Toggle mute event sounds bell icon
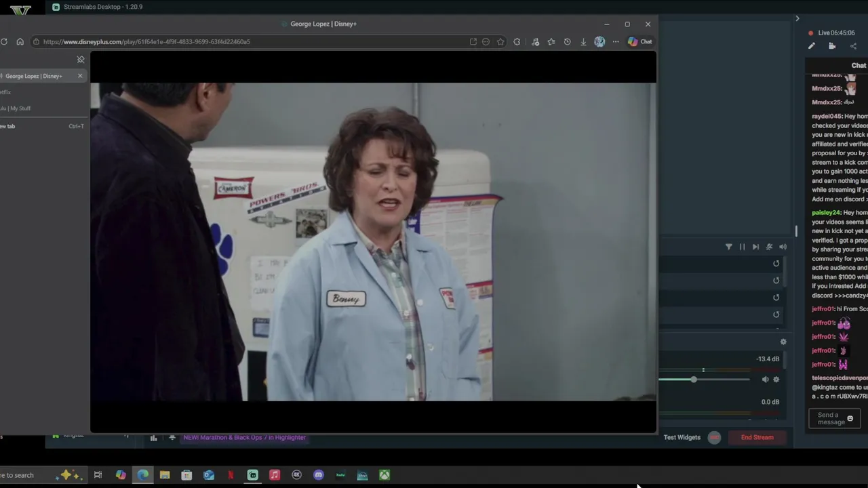The height and width of the screenshot is (488, 868). tap(769, 247)
